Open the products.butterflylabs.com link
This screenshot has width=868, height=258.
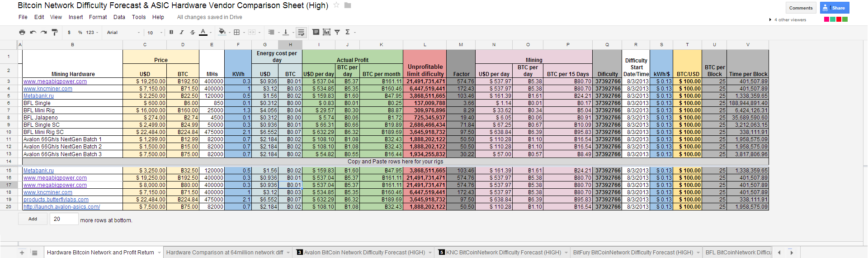[56, 200]
